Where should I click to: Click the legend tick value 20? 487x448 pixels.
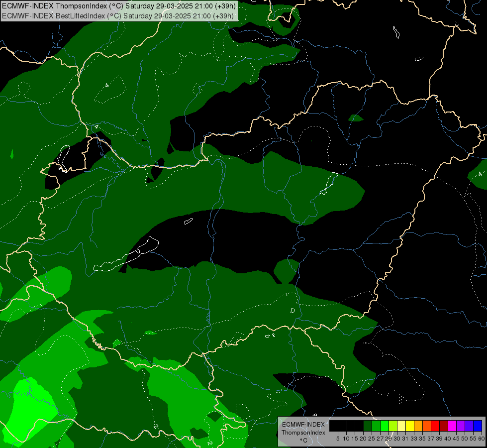(363, 439)
